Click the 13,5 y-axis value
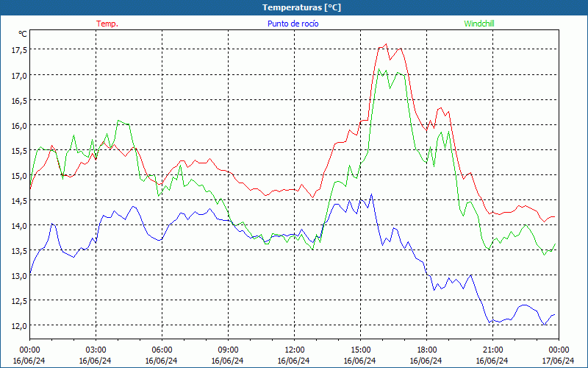Image resolution: width=588 pixels, height=368 pixels. (19, 251)
